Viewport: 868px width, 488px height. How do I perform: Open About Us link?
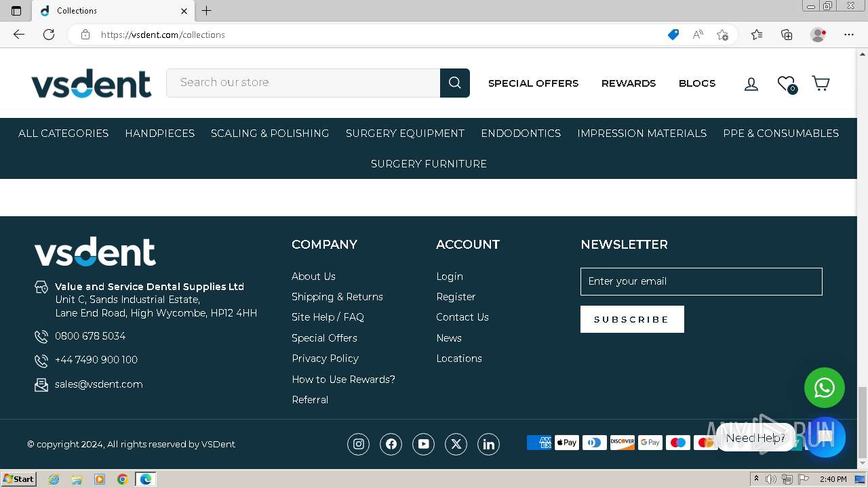313,277
